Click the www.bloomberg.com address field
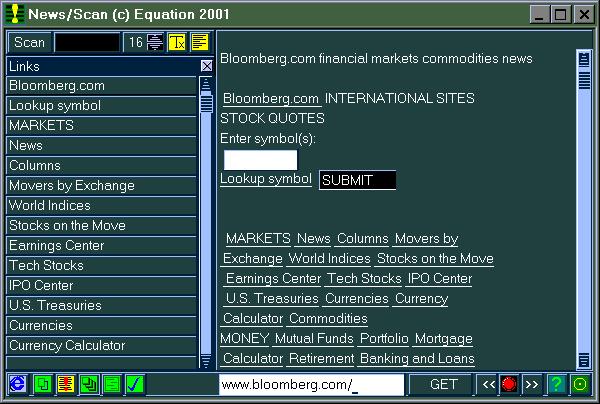The width and height of the screenshot is (600, 404). [311, 384]
